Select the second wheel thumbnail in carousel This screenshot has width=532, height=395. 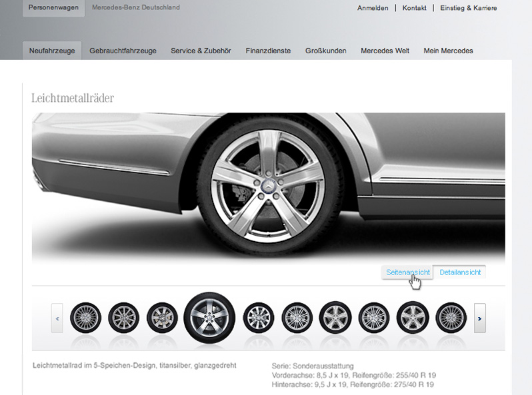pyautogui.click(x=123, y=318)
